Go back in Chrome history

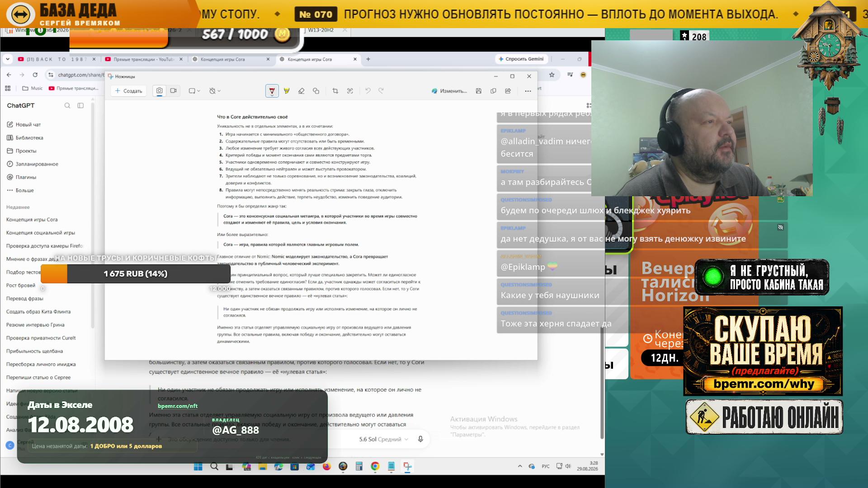[x=9, y=75]
